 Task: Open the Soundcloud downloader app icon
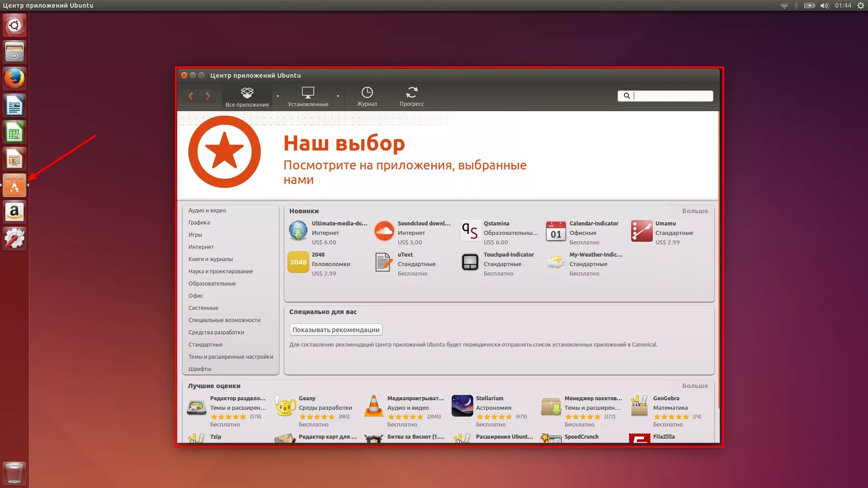click(x=384, y=231)
